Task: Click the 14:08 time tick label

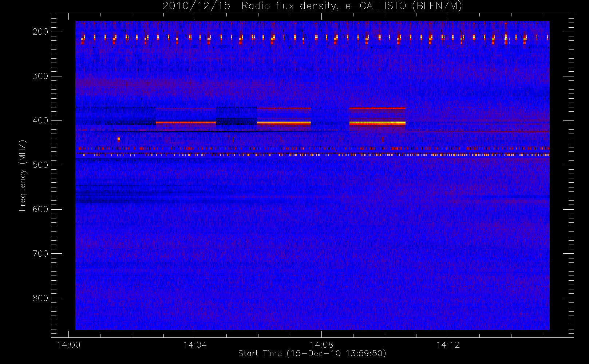Action: pyautogui.click(x=321, y=345)
